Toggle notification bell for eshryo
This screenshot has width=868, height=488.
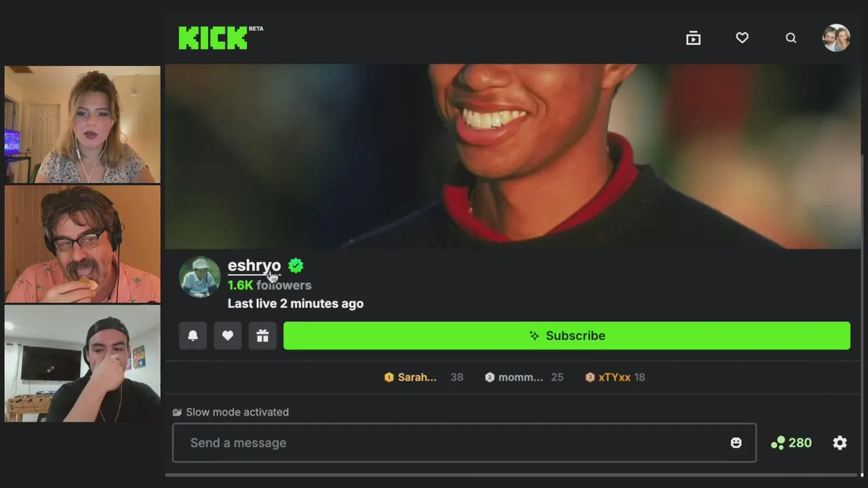click(x=193, y=335)
